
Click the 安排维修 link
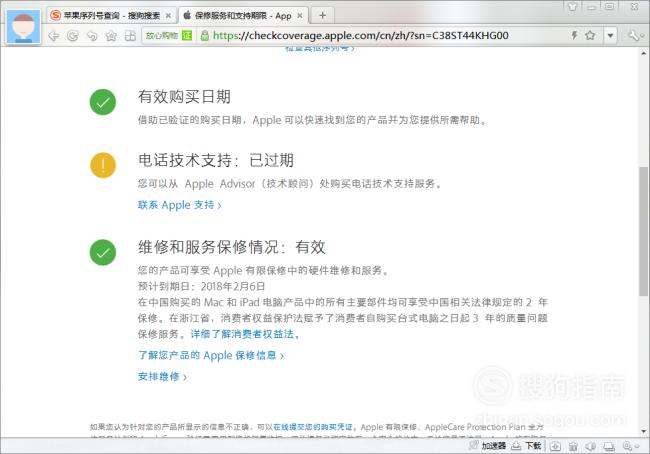pos(162,376)
